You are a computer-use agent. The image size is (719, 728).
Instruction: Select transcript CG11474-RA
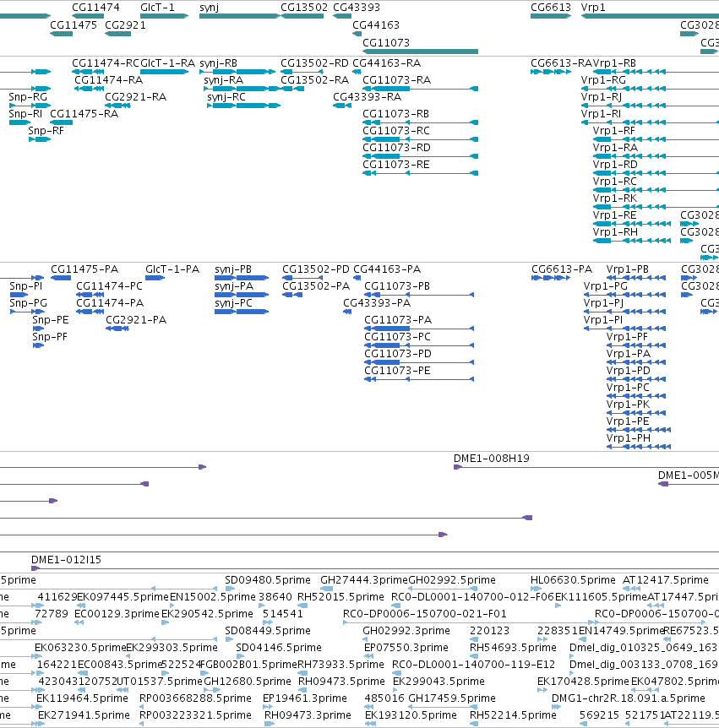90,89
